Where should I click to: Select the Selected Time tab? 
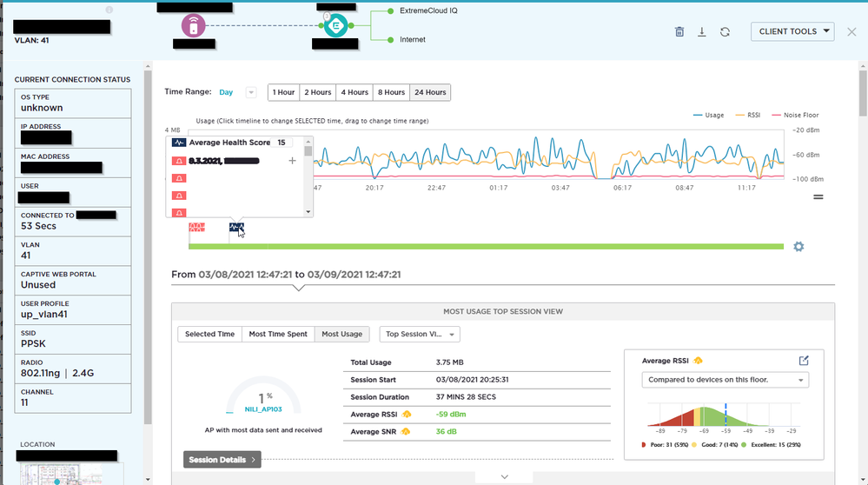click(209, 335)
